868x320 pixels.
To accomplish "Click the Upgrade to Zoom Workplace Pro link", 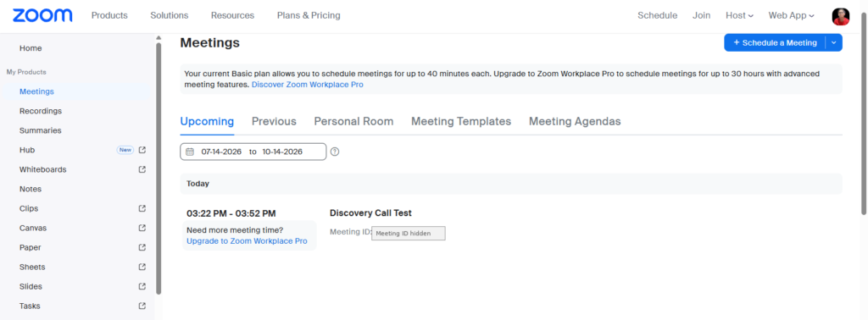I will pyautogui.click(x=247, y=241).
